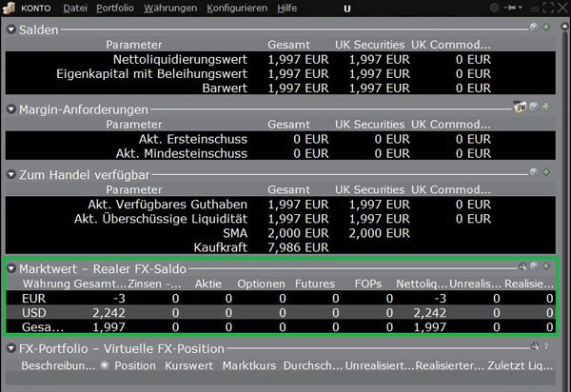Viewport: 571px width, 392px height.
Task: Click the refresh icon in FX-Portfolio section
Action: pyautogui.click(x=535, y=345)
